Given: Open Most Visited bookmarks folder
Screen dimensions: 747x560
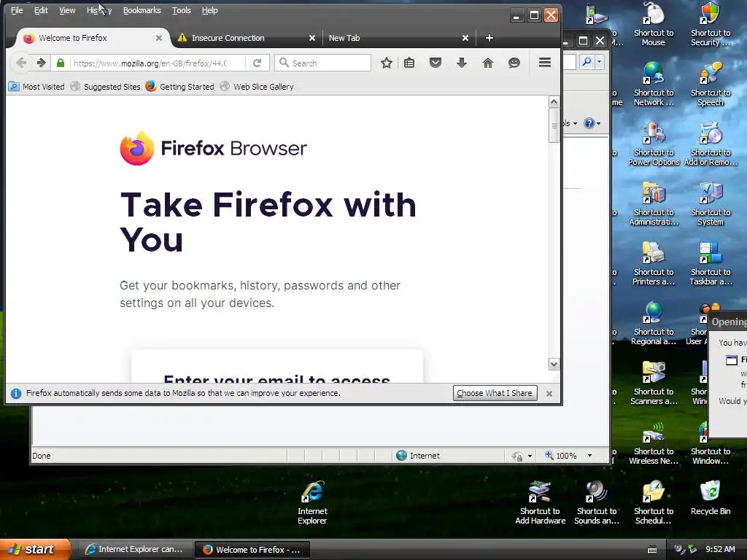Looking at the screenshot, I should click(x=36, y=87).
